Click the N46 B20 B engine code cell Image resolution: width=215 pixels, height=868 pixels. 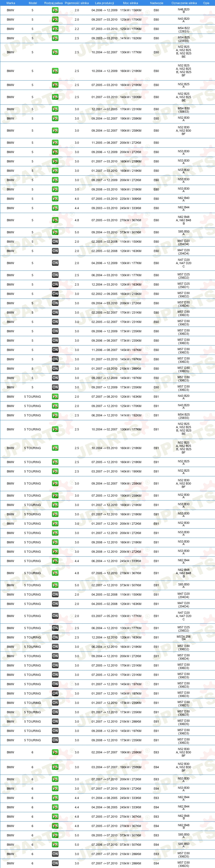pyautogui.click(x=184, y=11)
